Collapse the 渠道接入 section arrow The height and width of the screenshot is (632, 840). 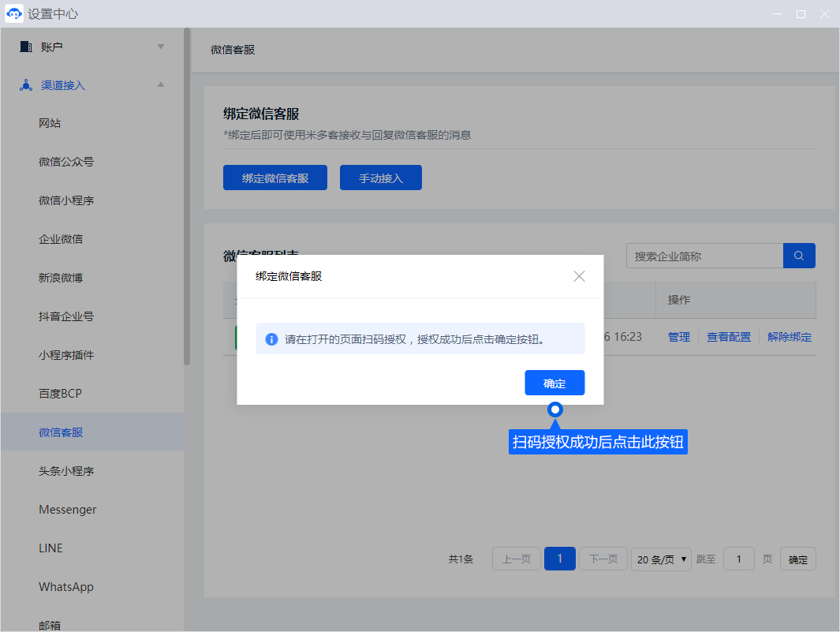pos(161,85)
